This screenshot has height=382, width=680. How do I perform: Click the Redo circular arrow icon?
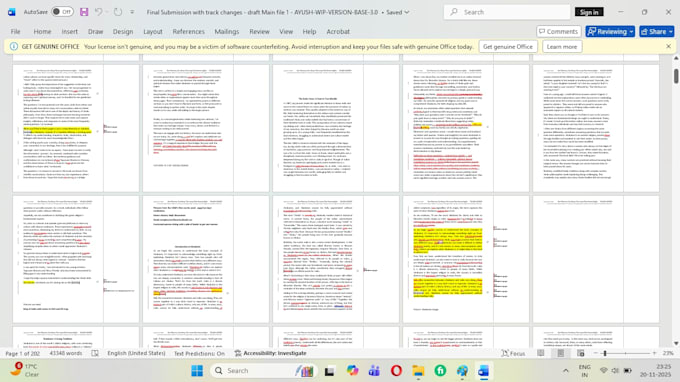coord(118,12)
